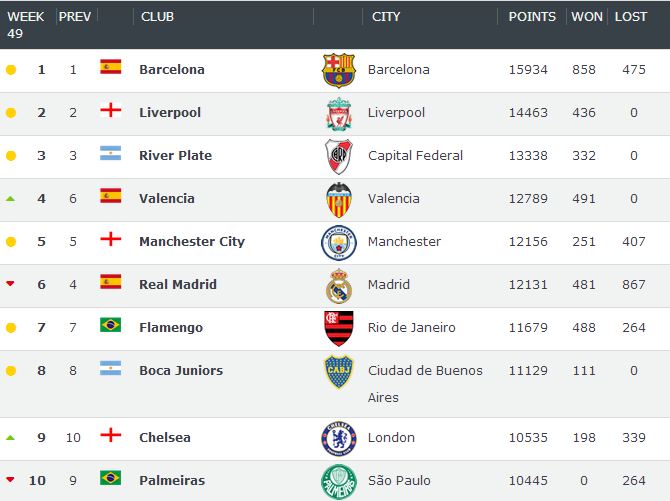Click the Liverpool club crest

pos(339,114)
